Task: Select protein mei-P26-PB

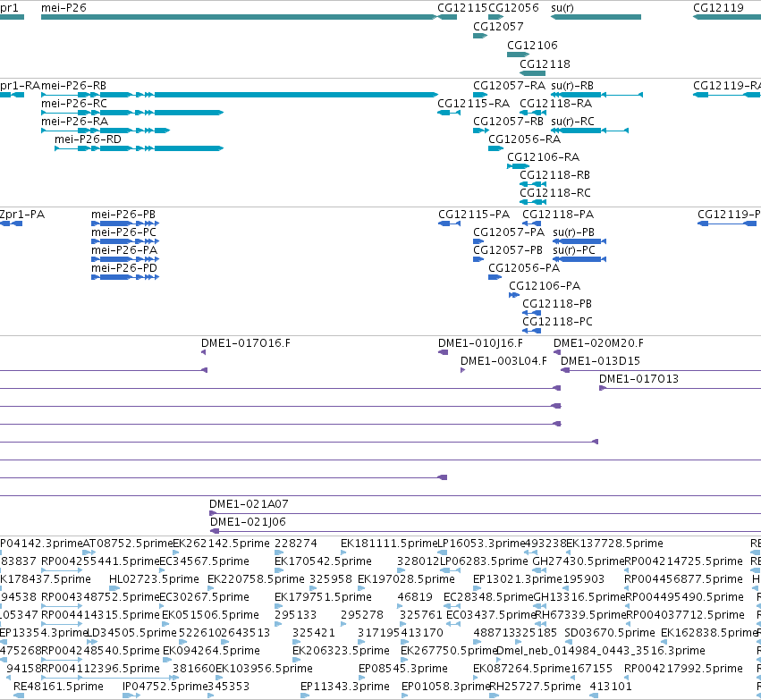Action: (x=125, y=223)
